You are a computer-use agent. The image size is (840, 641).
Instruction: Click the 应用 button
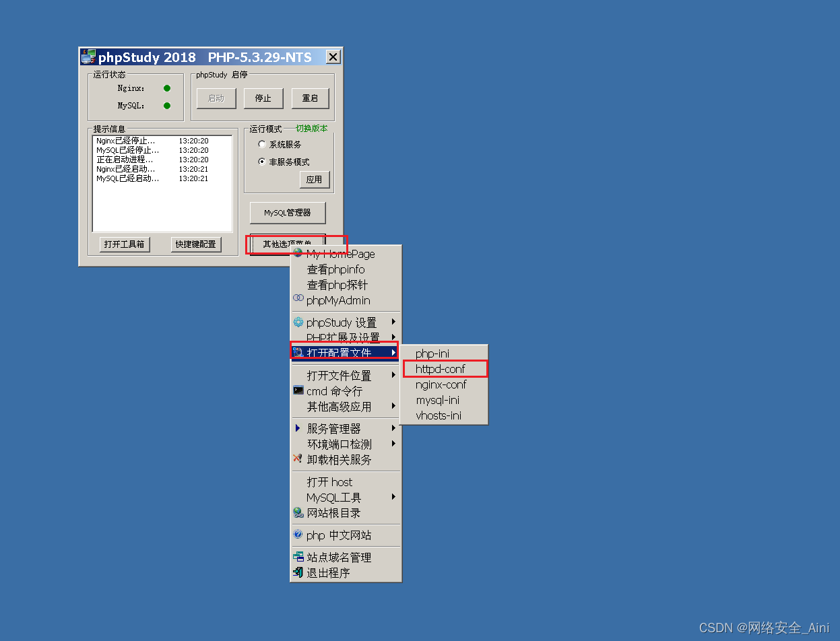[315, 180]
